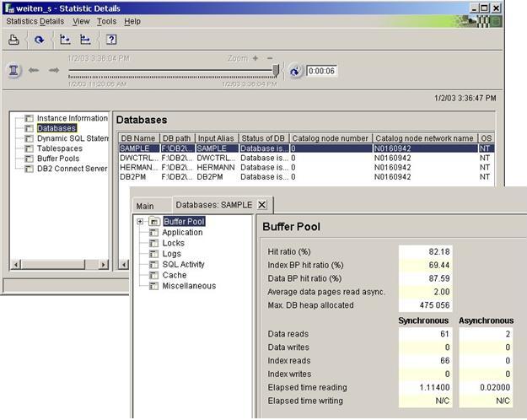This screenshot has width=527, height=420.
Task: Zoom out with the minus sign
Action: 270,58
